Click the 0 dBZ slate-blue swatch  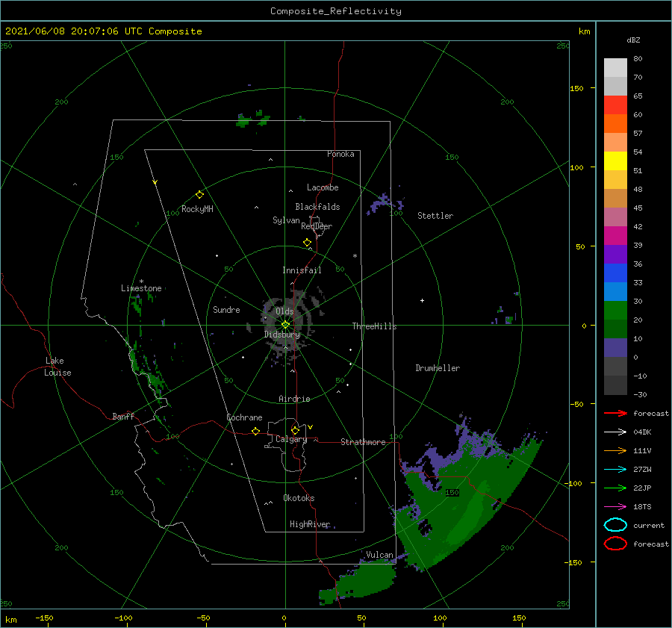(615, 348)
